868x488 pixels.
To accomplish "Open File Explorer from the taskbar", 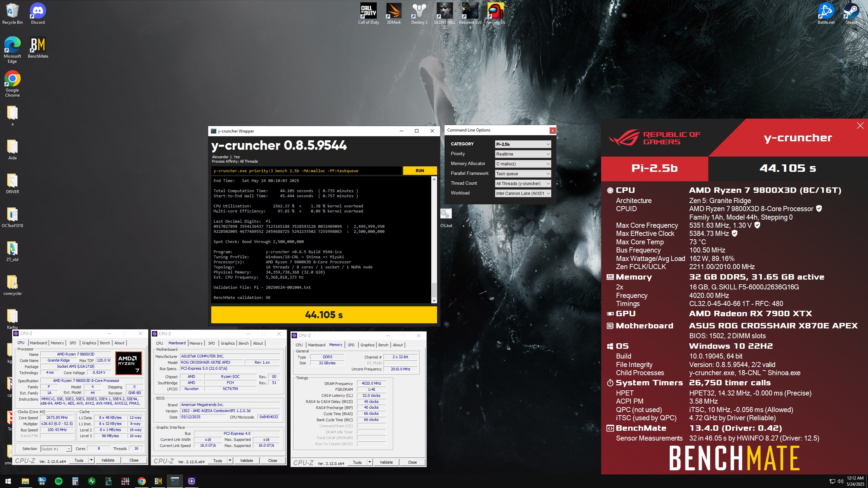I will pos(25,481).
